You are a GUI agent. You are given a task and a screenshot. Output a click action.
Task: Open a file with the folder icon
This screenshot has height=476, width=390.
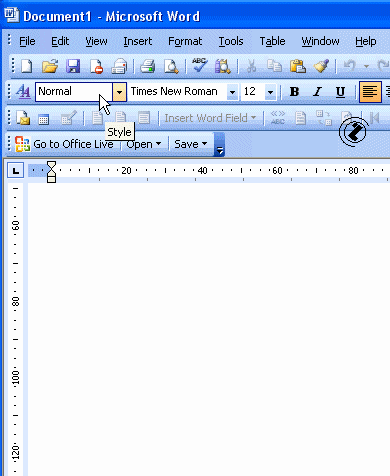pos(50,66)
